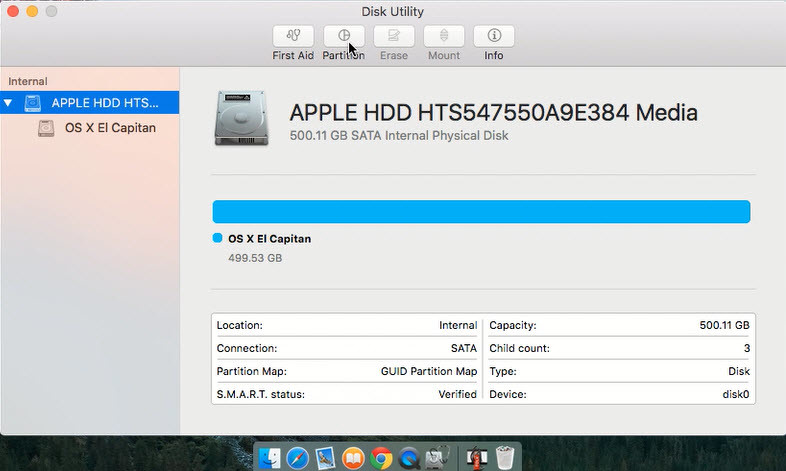Open the Mail eagle stamp Dock icon
This screenshot has width=786, height=471.
[325, 458]
